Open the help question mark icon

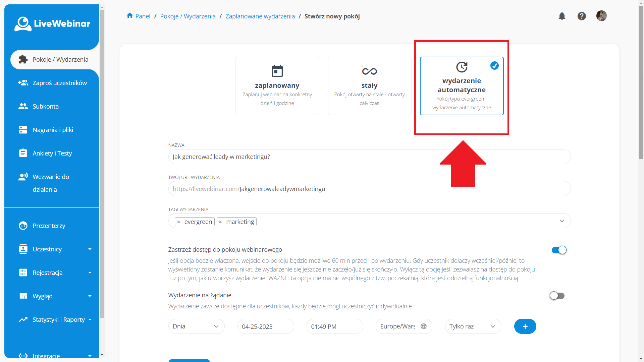tap(582, 16)
